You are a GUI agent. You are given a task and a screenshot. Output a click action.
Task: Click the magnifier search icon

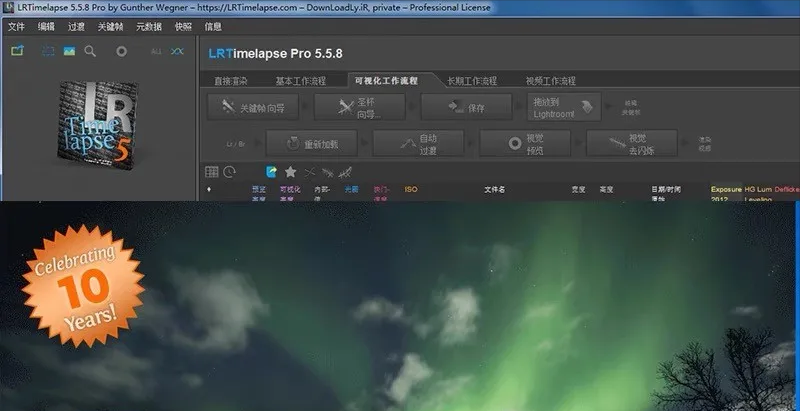click(90, 51)
